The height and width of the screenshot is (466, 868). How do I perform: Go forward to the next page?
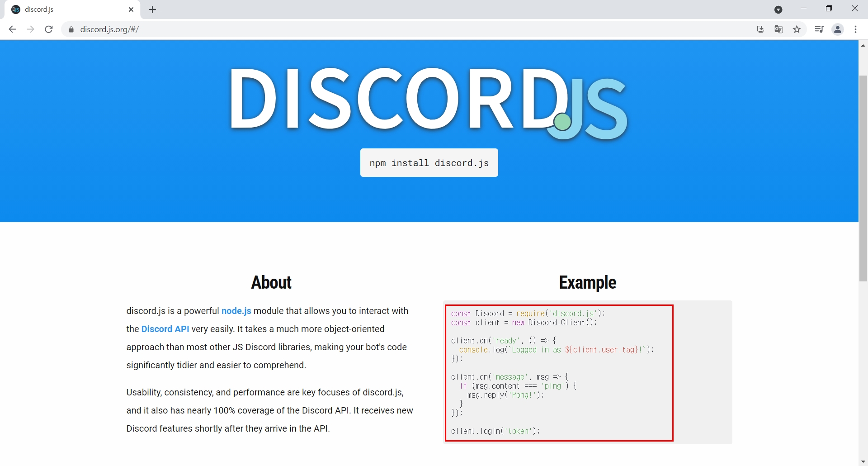point(30,29)
